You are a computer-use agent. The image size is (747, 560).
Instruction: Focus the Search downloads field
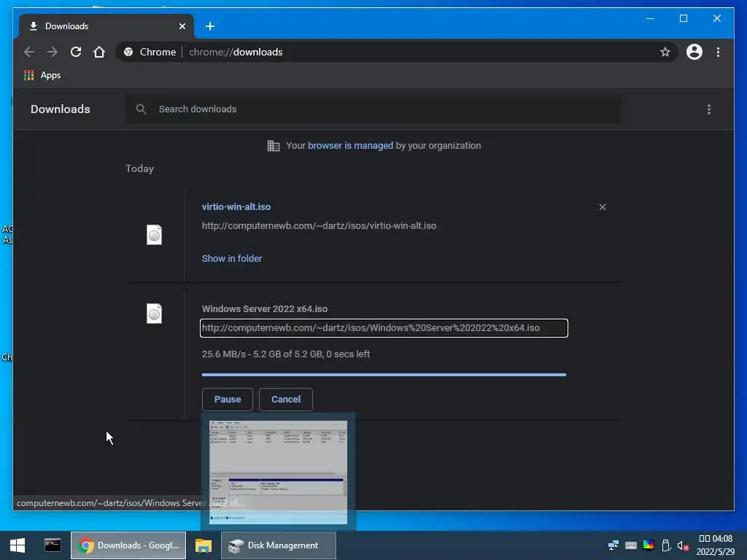click(x=374, y=109)
